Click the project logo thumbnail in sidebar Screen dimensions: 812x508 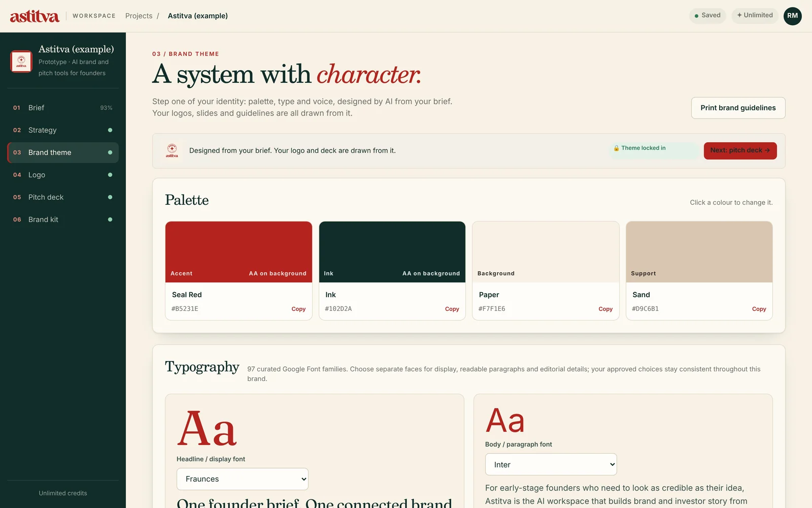tap(21, 61)
